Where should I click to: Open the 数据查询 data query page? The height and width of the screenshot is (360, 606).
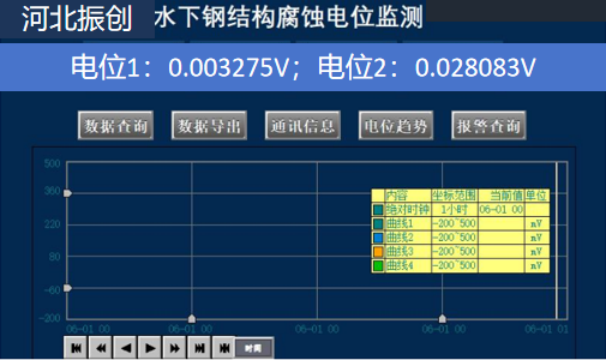coord(116,125)
